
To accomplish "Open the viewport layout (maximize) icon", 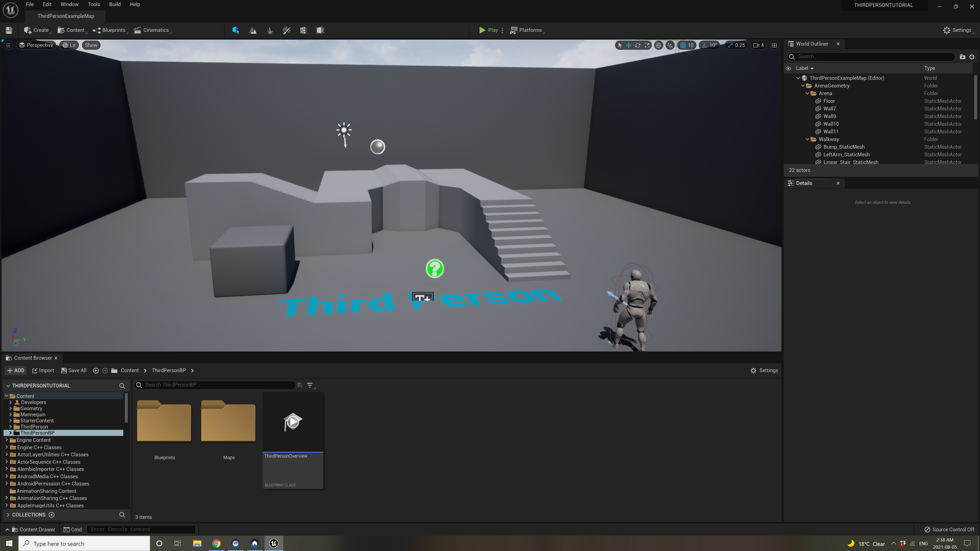I will [x=774, y=45].
